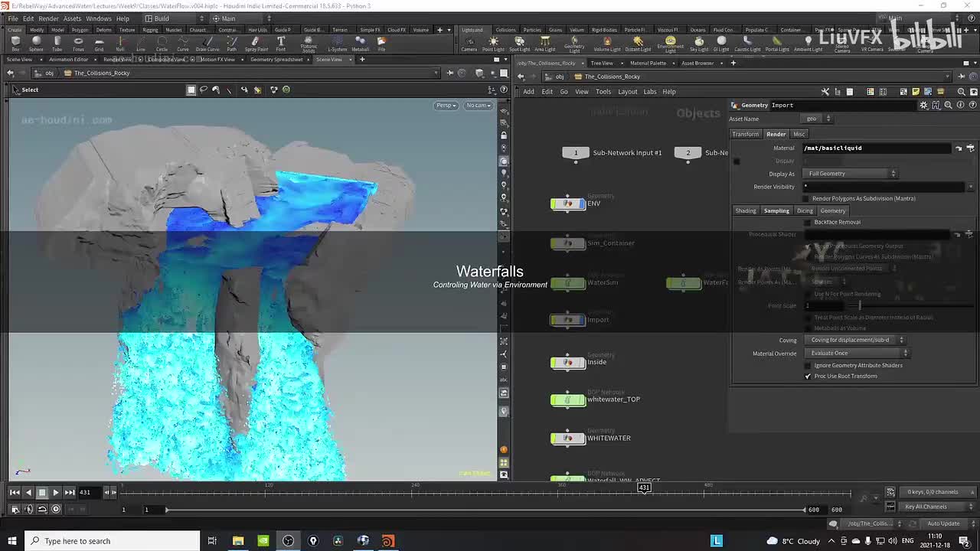Viewport: 980px width, 551px height.
Task: Choose the Tube shelf tool
Action: [57, 44]
